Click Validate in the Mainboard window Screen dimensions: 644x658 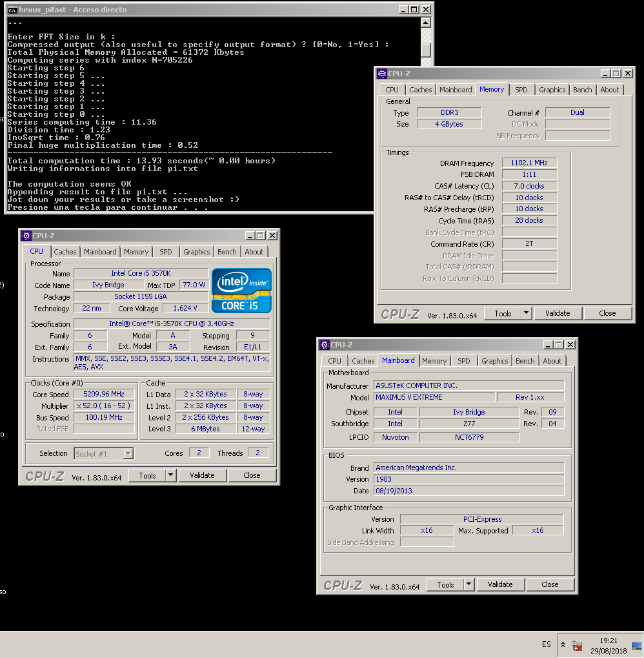(500, 584)
